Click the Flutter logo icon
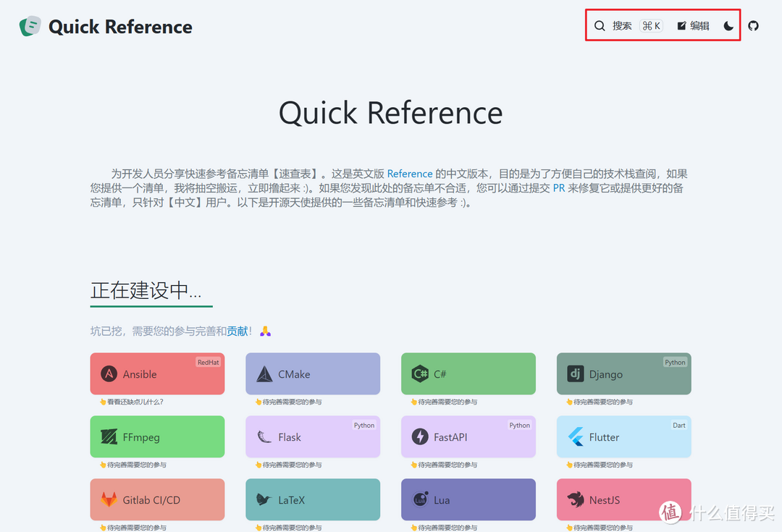The width and height of the screenshot is (782, 532). (x=576, y=436)
